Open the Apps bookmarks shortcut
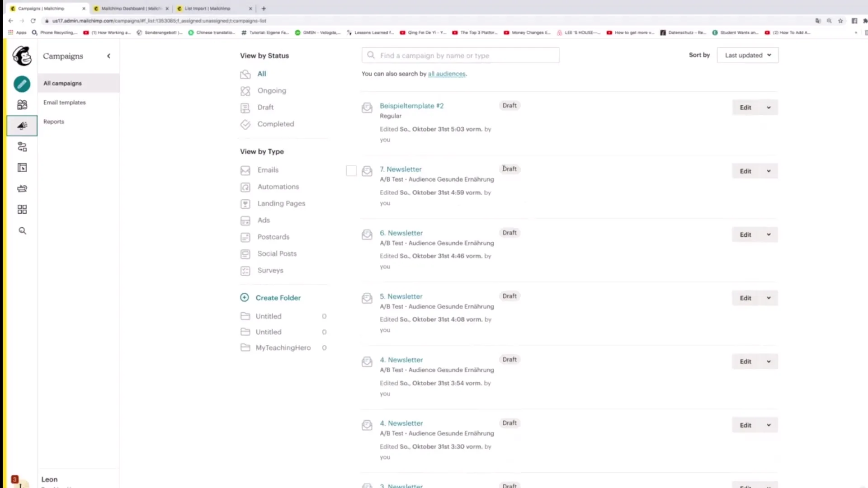Image resolution: width=868 pixels, height=488 pixels. point(18,33)
